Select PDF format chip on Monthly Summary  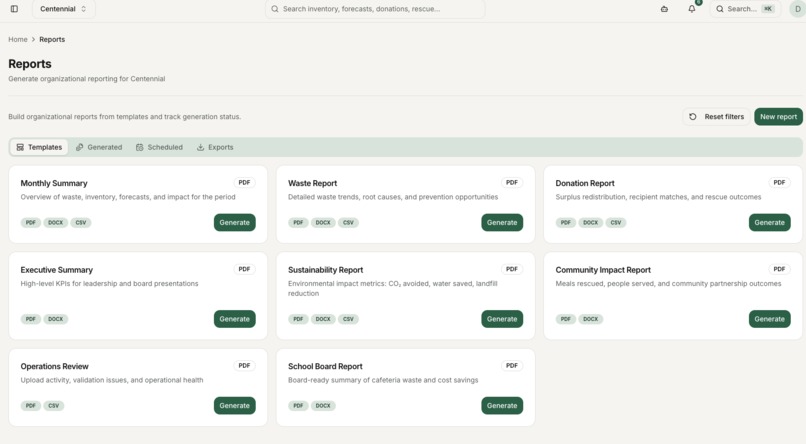point(31,223)
